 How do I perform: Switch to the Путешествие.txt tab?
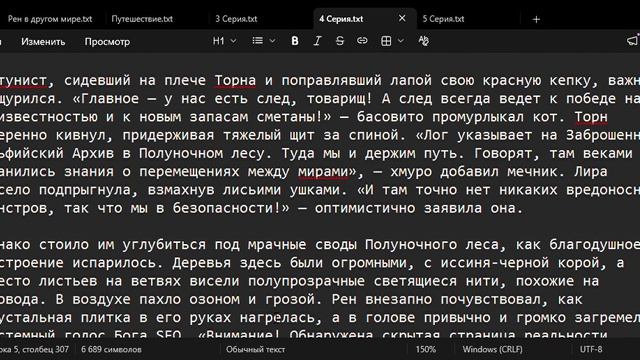[142, 19]
